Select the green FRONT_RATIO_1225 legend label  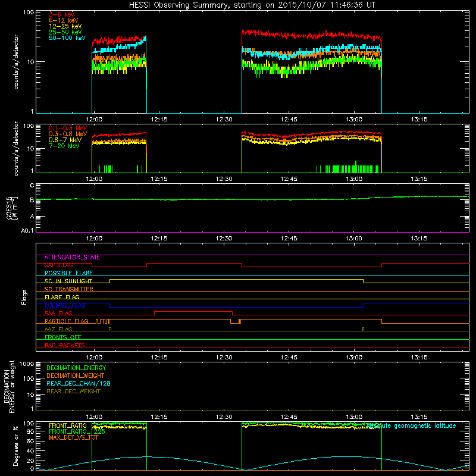[77, 431]
